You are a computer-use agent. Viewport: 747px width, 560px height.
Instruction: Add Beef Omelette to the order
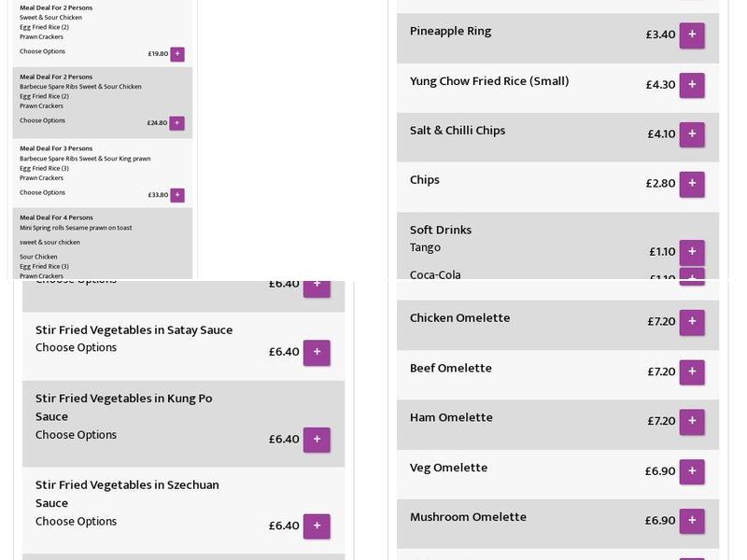click(691, 371)
